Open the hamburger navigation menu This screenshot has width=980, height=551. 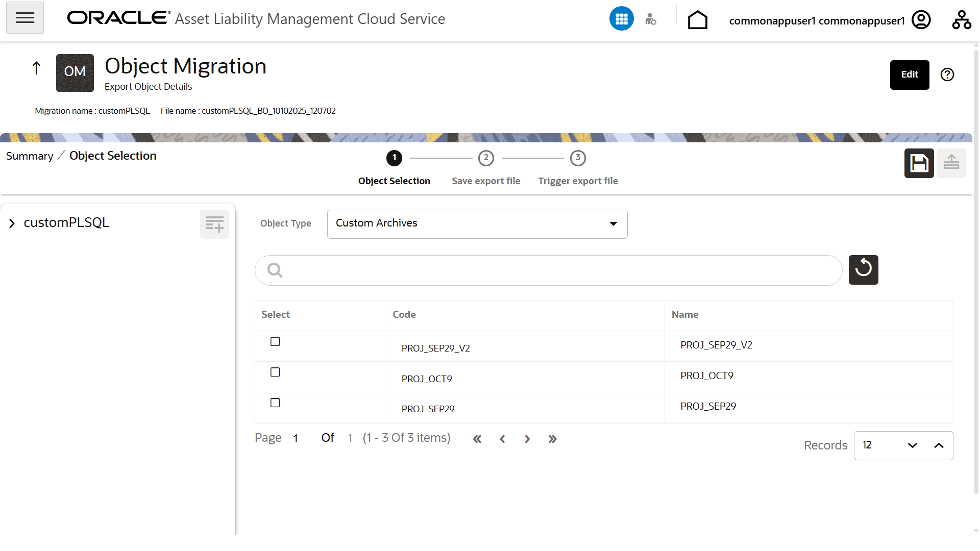pos(24,18)
